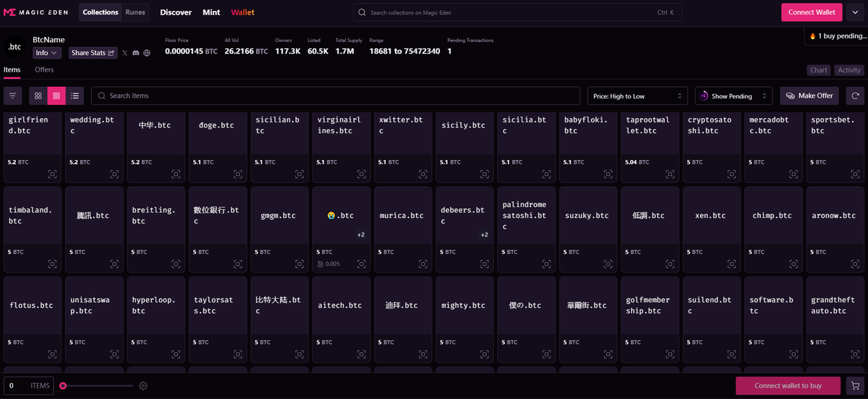Image resolution: width=868 pixels, height=399 pixels.
Task: Open the taprootwallet.btc item card
Action: (x=650, y=148)
